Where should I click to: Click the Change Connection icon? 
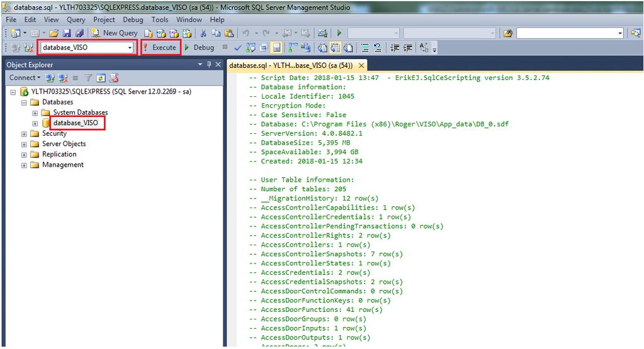(x=28, y=48)
